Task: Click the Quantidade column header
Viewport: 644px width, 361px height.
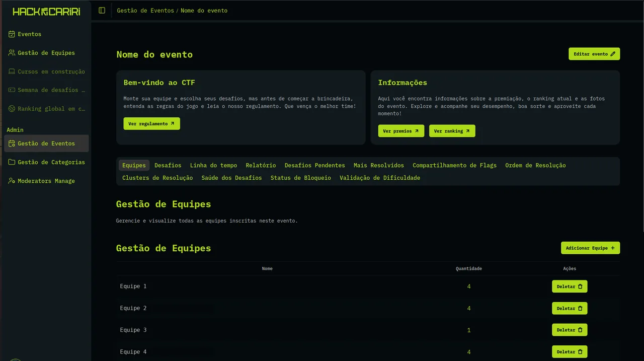Action: point(469,269)
